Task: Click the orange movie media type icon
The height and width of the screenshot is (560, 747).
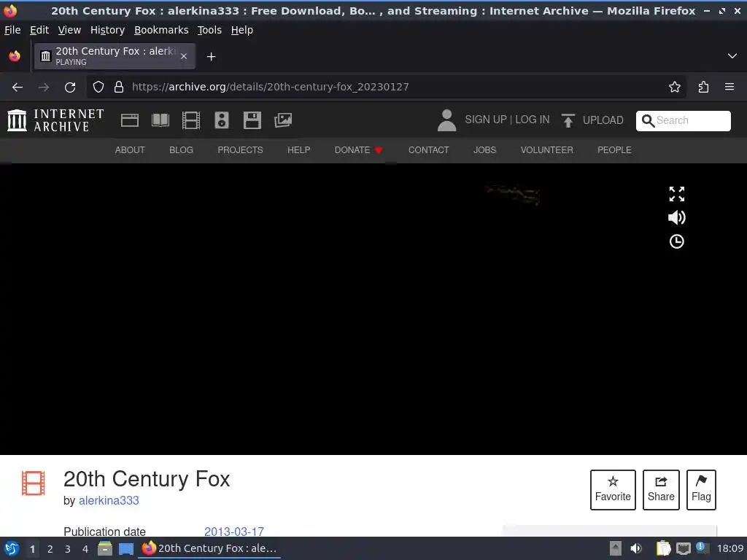Action: pyautogui.click(x=34, y=483)
